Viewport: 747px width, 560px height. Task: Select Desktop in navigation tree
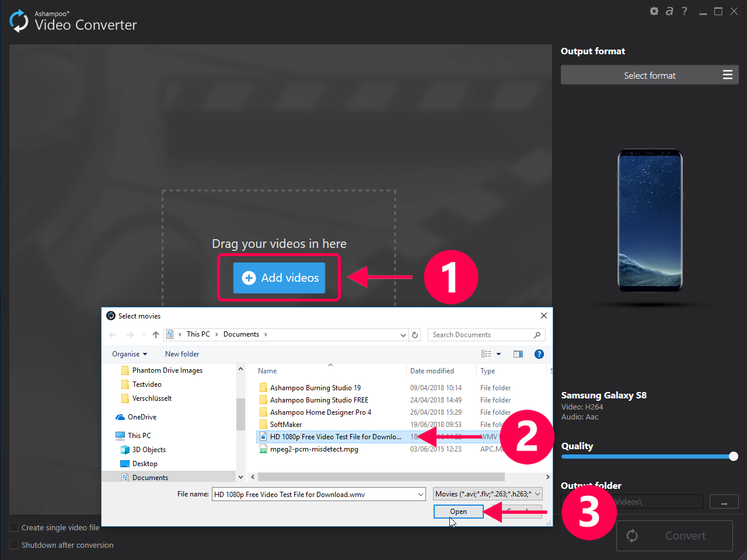tap(145, 464)
